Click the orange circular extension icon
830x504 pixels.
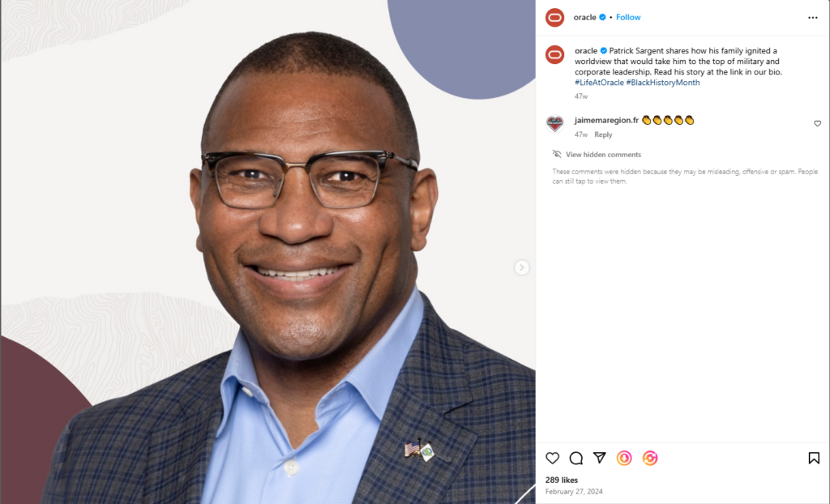(650, 458)
